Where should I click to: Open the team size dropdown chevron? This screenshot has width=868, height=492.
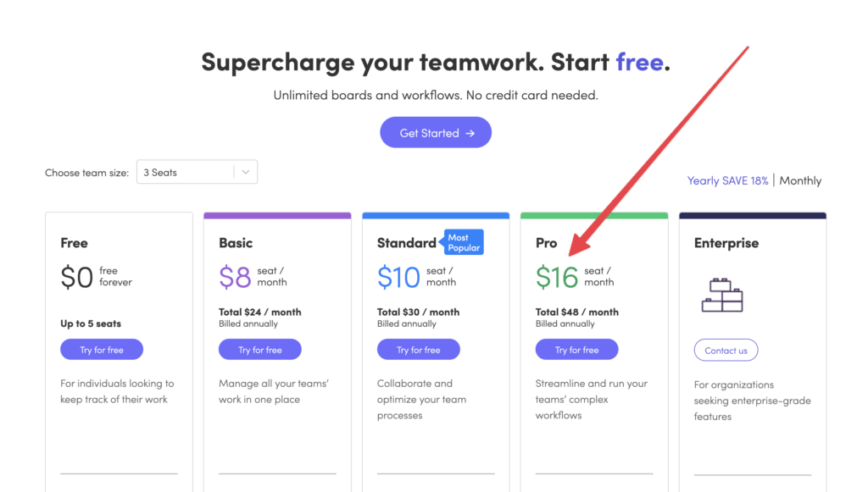246,173
